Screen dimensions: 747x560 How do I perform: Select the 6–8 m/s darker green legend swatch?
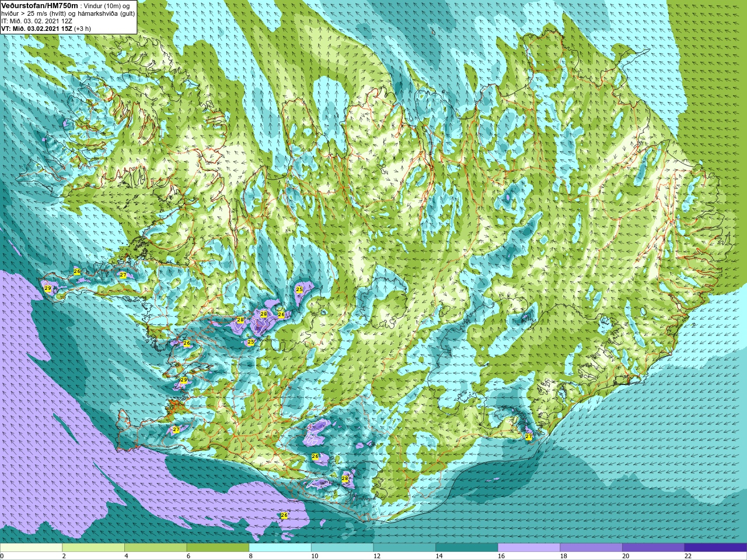coord(218,548)
